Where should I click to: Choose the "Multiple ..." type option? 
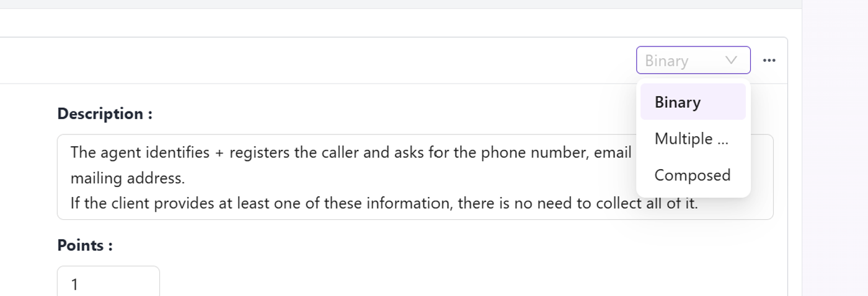point(693,139)
